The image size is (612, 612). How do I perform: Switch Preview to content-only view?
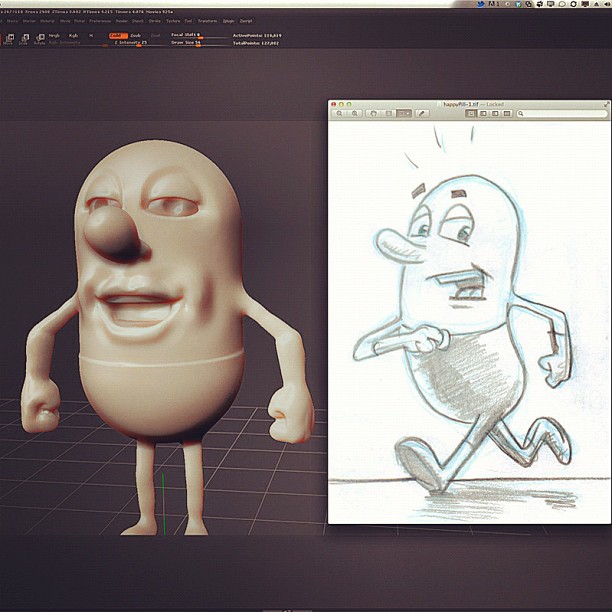(x=471, y=113)
